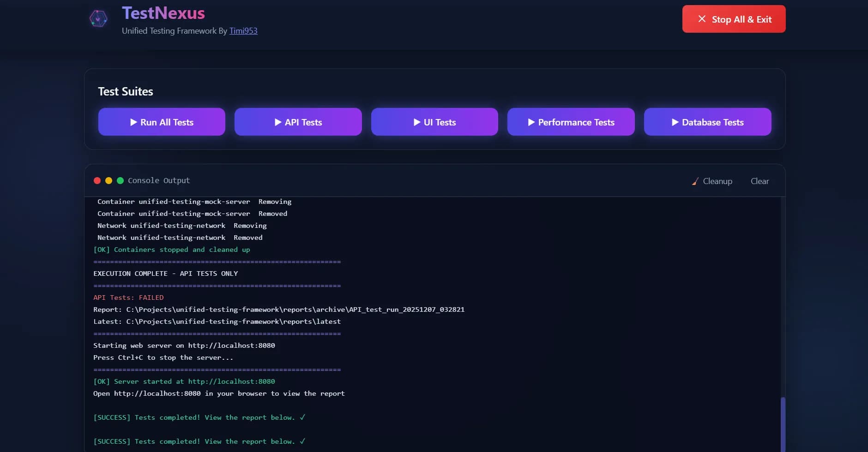This screenshot has height=452, width=868.
Task: Click the Console Output header label
Action: tap(159, 181)
